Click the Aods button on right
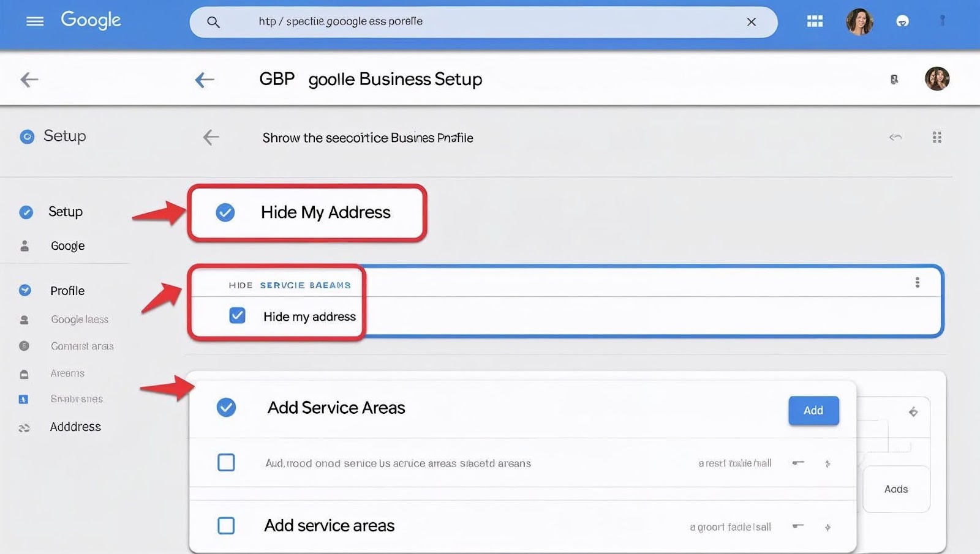The image size is (980, 554). tap(895, 489)
